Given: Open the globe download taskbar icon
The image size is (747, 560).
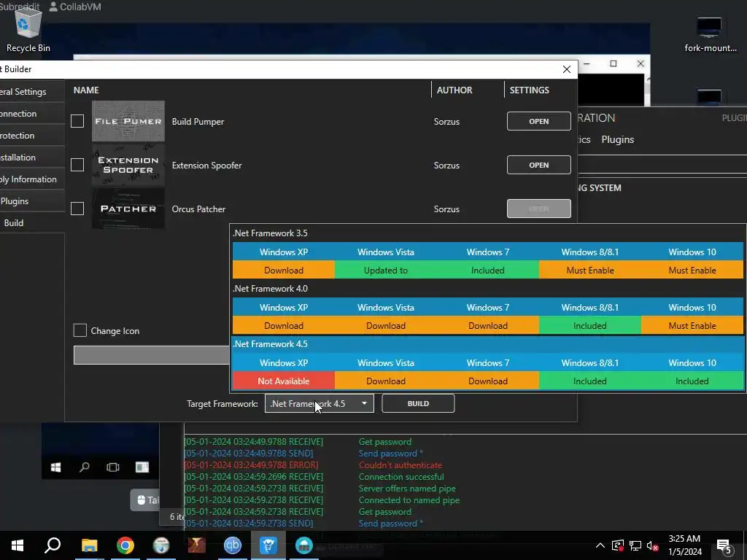Looking at the screenshot, I should [161, 545].
